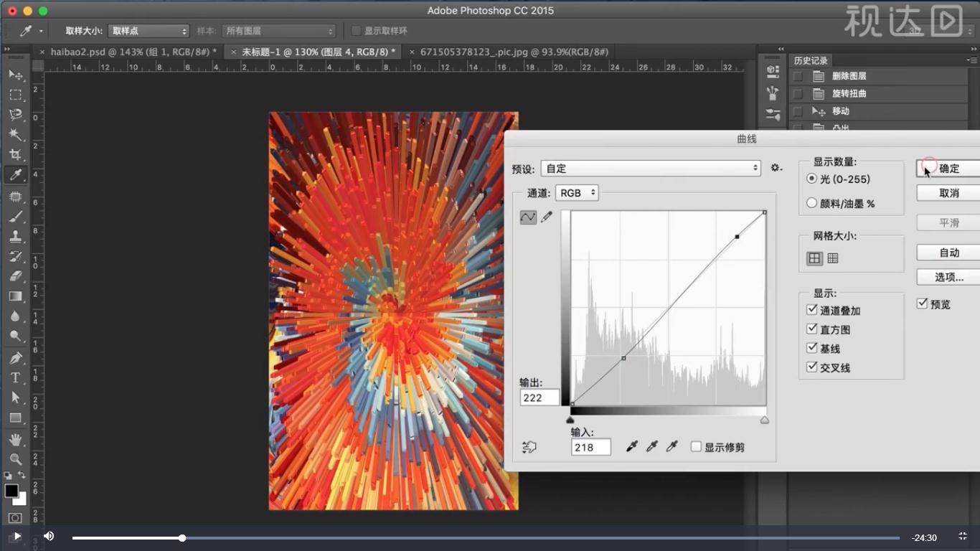The image size is (980, 551).
Task: Open the 通道 RGB channel dropdown
Action: click(x=576, y=193)
